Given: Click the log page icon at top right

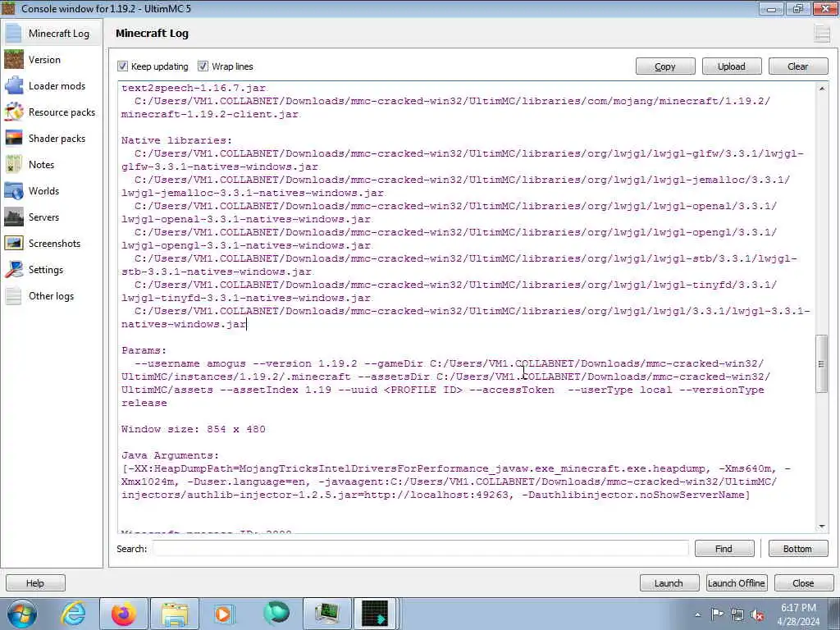Looking at the screenshot, I should (x=822, y=33).
